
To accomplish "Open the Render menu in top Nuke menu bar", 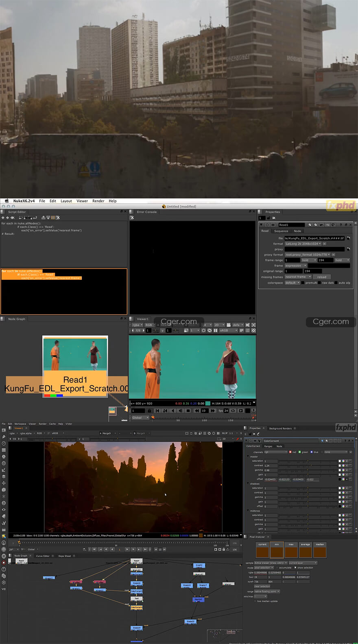I will click(98, 201).
